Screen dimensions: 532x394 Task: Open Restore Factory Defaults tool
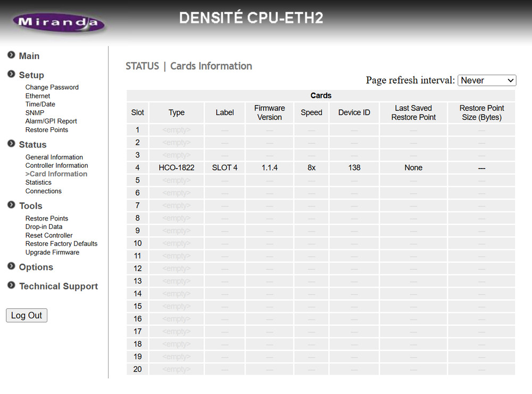(61, 244)
